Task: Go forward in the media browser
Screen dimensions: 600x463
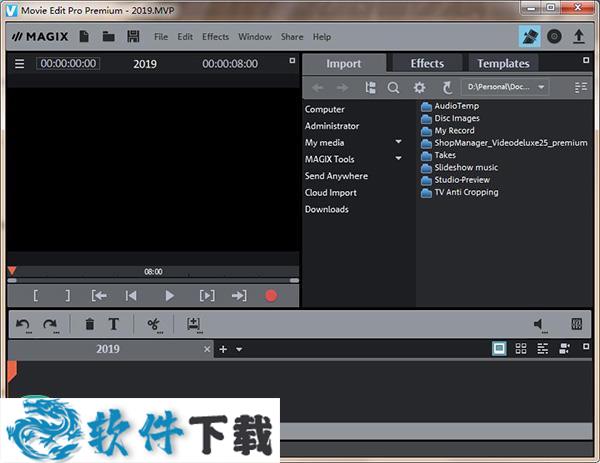Action: coord(342,88)
